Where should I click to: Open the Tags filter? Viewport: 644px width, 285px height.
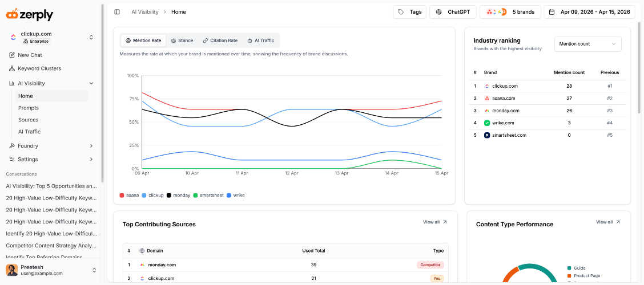coord(409,12)
